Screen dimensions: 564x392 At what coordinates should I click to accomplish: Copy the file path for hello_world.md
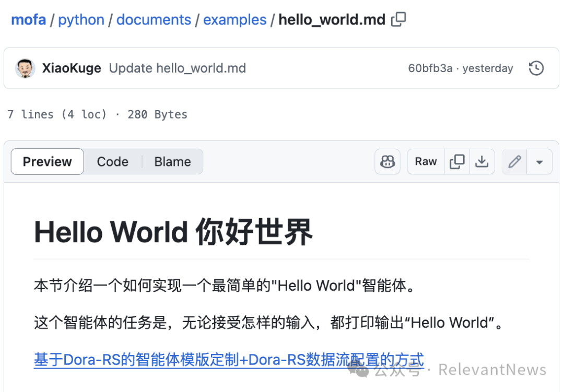pyautogui.click(x=398, y=19)
